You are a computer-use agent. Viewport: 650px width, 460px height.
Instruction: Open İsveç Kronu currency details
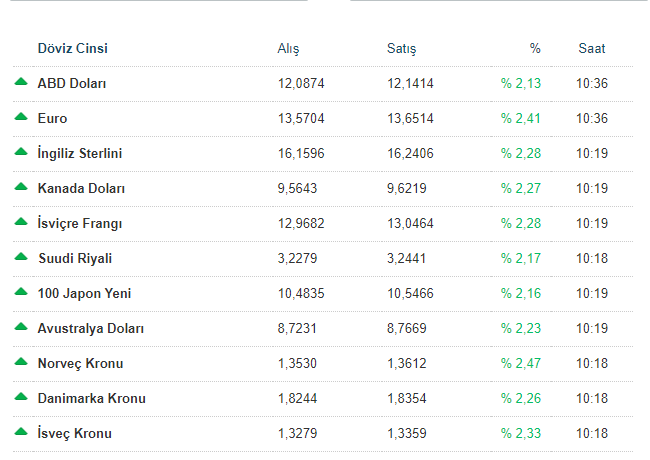point(75,433)
